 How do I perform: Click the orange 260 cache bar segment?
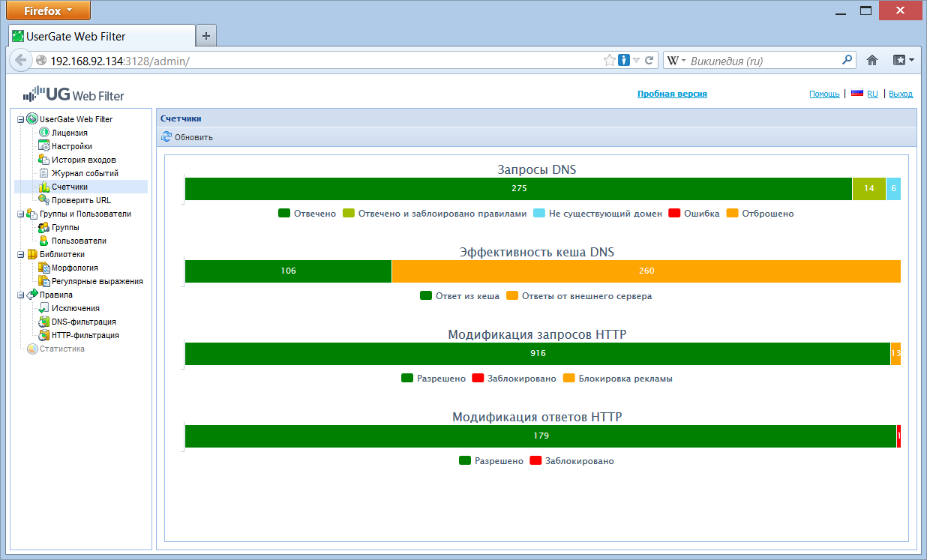tap(646, 271)
